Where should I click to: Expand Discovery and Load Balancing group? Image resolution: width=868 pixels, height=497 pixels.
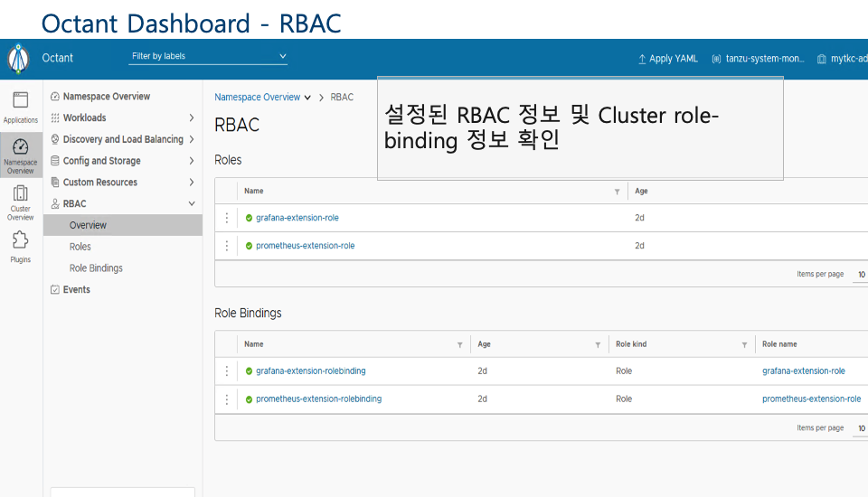tap(122, 139)
